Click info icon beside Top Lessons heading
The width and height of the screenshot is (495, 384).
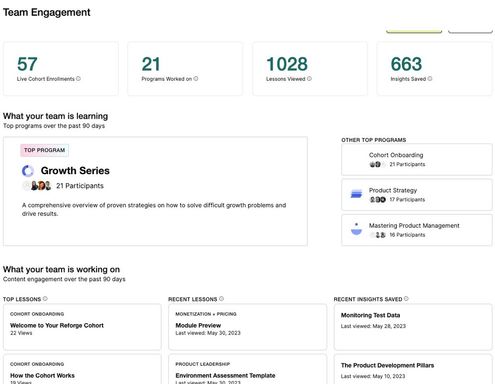[x=45, y=299]
